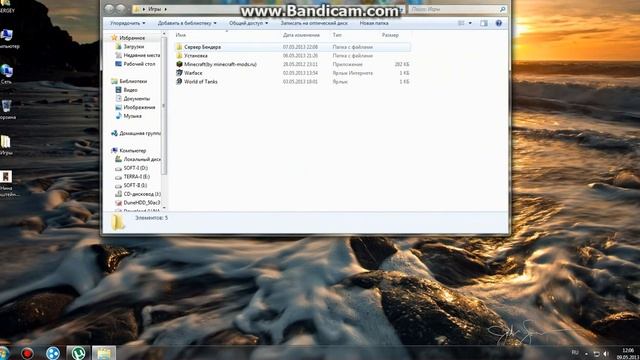Open the Общий доступ dropdown
The height and width of the screenshot is (360, 640).
click(x=248, y=23)
